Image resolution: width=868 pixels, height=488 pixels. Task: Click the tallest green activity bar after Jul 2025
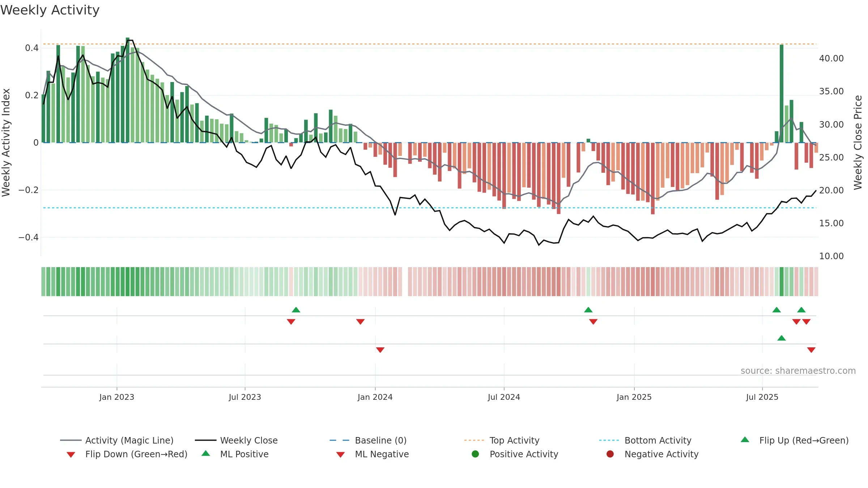tap(782, 93)
